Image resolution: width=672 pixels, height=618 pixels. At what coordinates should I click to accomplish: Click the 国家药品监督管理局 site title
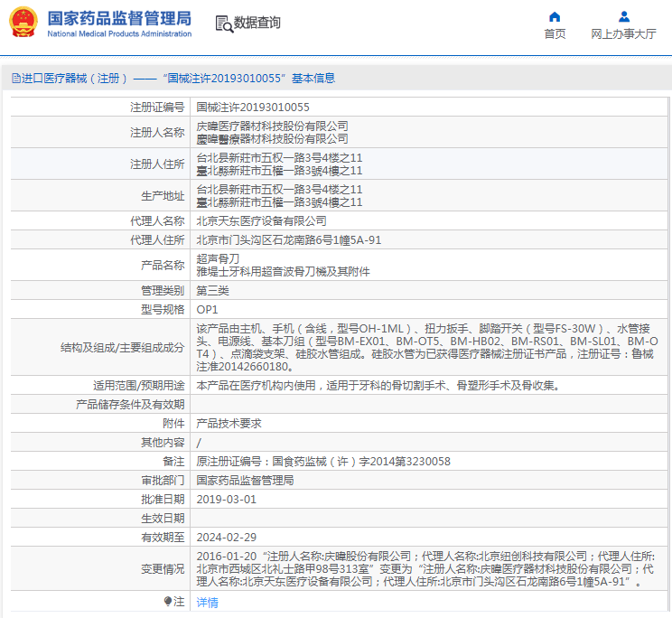pyautogui.click(x=118, y=17)
